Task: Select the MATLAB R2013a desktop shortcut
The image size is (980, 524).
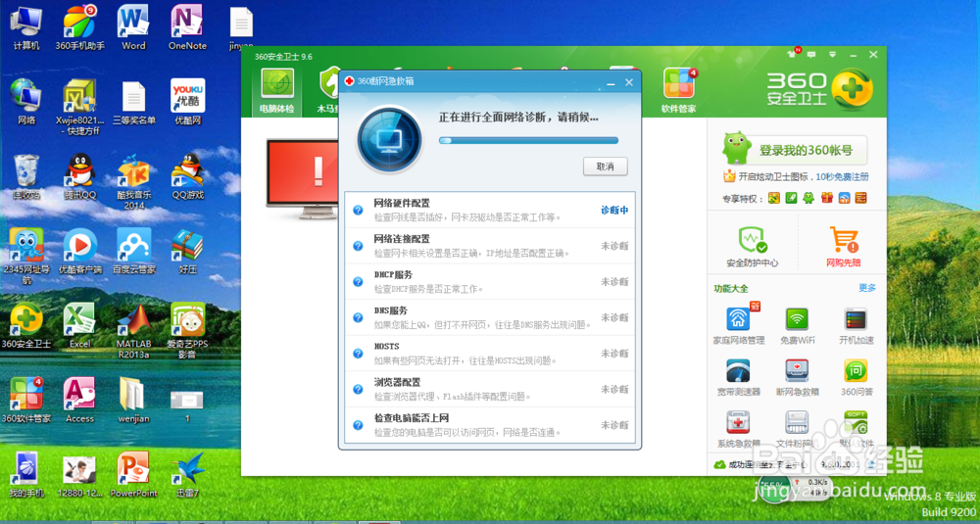Action: click(133, 331)
